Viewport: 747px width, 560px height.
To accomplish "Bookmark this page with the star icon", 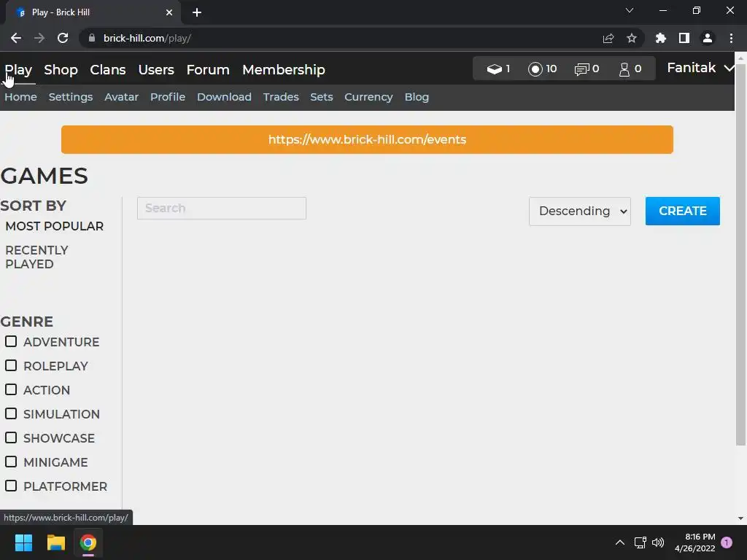I will pyautogui.click(x=632, y=38).
